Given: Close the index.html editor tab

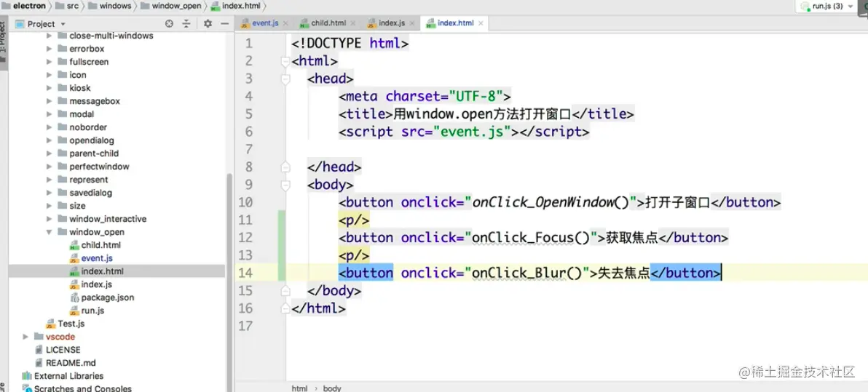Looking at the screenshot, I should click(481, 23).
